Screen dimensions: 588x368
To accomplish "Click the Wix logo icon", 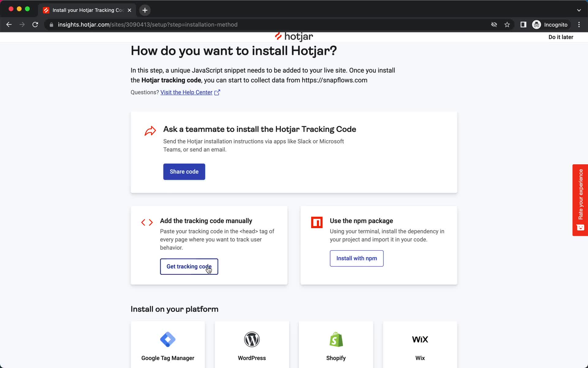I will click(420, 339).
